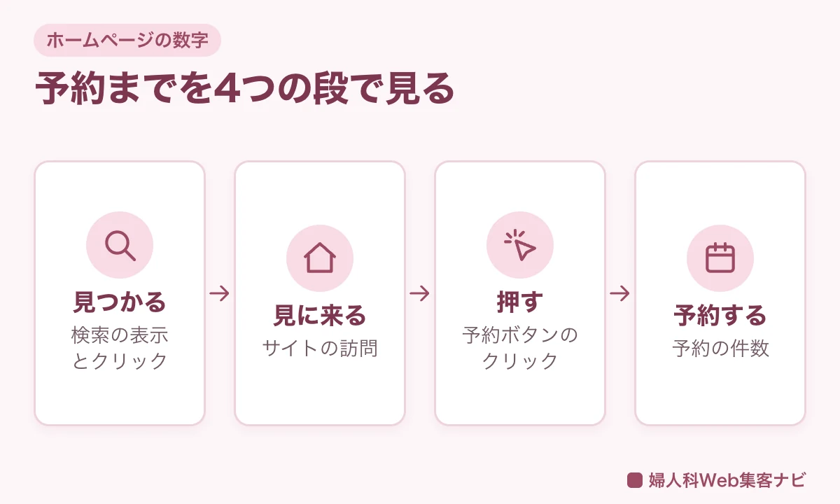Click the house icon above 見に来る

(320, 258)
